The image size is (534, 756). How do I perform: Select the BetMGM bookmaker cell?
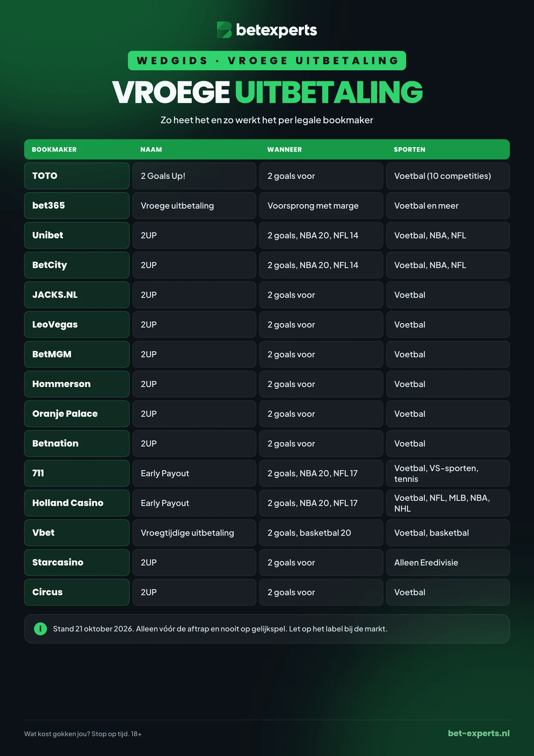click(77, 354)
